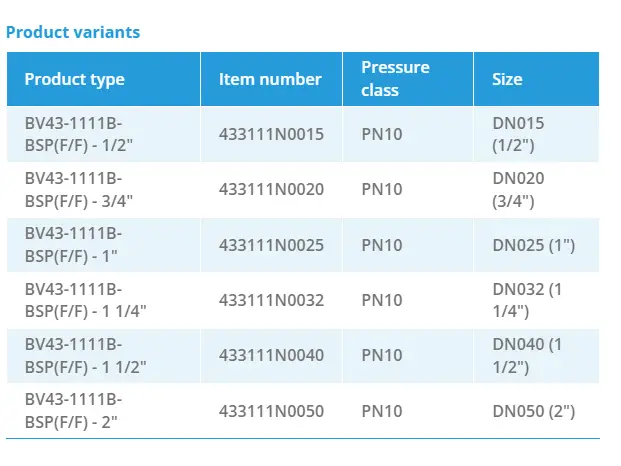
Task: Click item number 433111N0020
Action: [271, 189]
